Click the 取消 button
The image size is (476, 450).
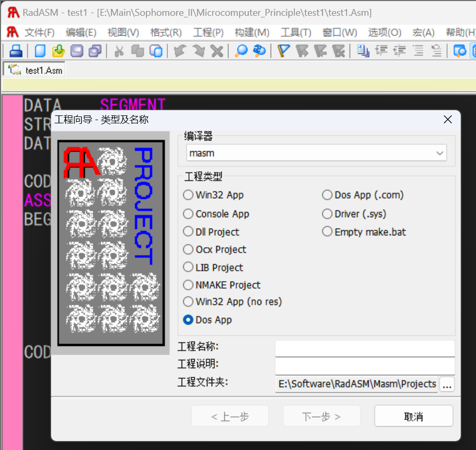tap(413, 416)
